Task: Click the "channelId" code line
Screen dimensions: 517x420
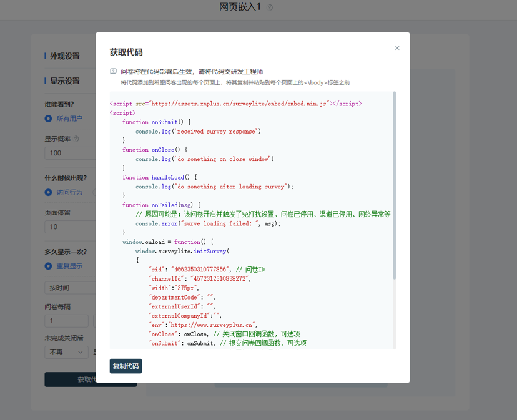Action: click(x=200, y=278)
